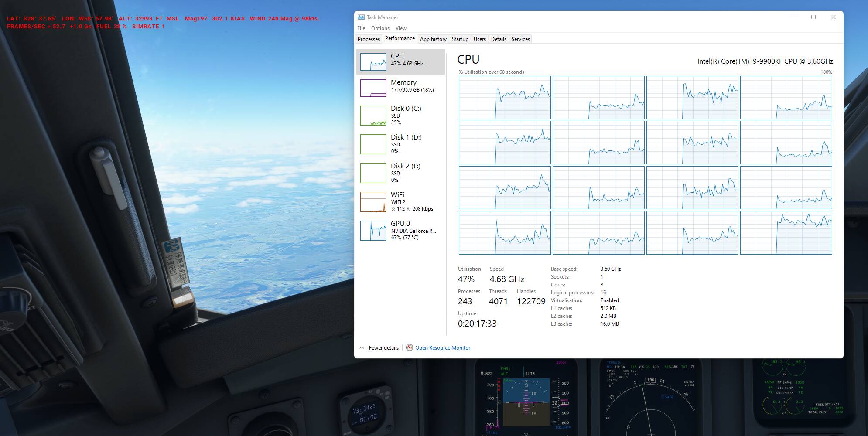
Task: Select the CPU performance thumbnail graph
Action: 373,62
